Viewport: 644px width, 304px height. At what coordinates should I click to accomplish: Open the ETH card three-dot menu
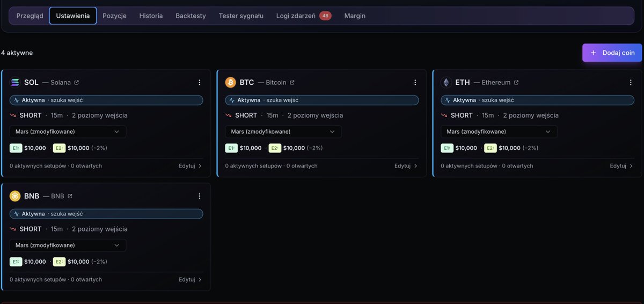point(631,82)
